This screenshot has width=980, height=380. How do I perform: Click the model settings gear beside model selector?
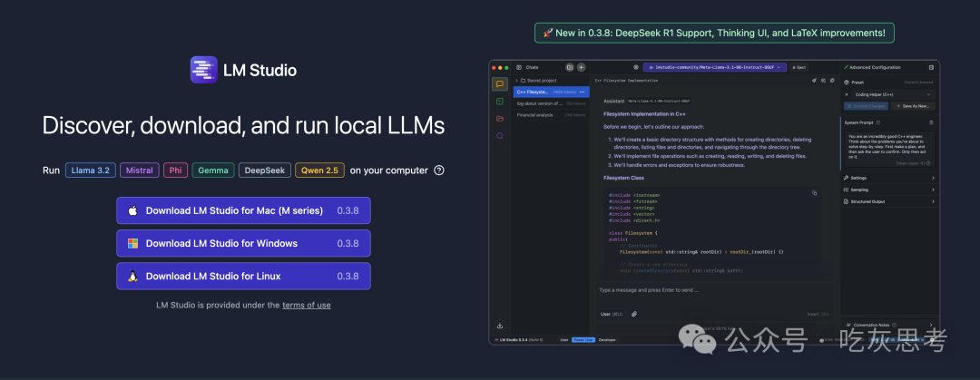pos(635,67)
